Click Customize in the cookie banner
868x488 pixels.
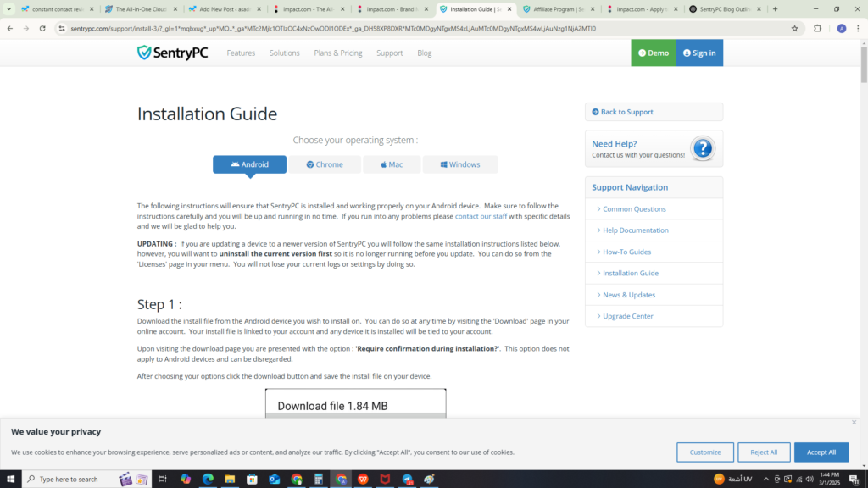[705, 452]
